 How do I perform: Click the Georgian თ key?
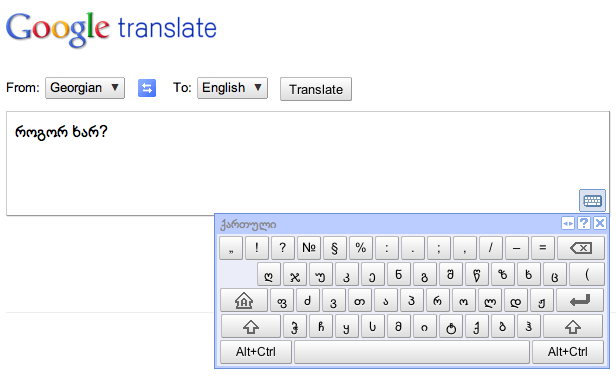pyautogui.click(x=359, y=301)
